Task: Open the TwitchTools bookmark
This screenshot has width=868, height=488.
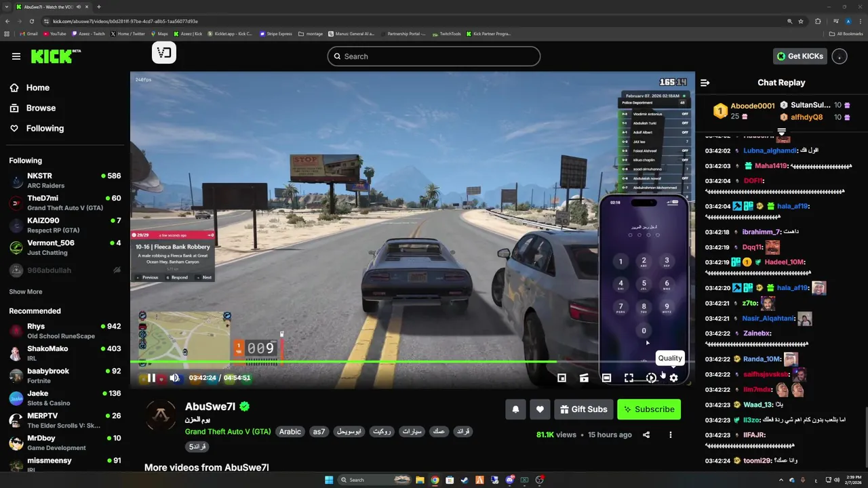Action: tap(446, 34)
